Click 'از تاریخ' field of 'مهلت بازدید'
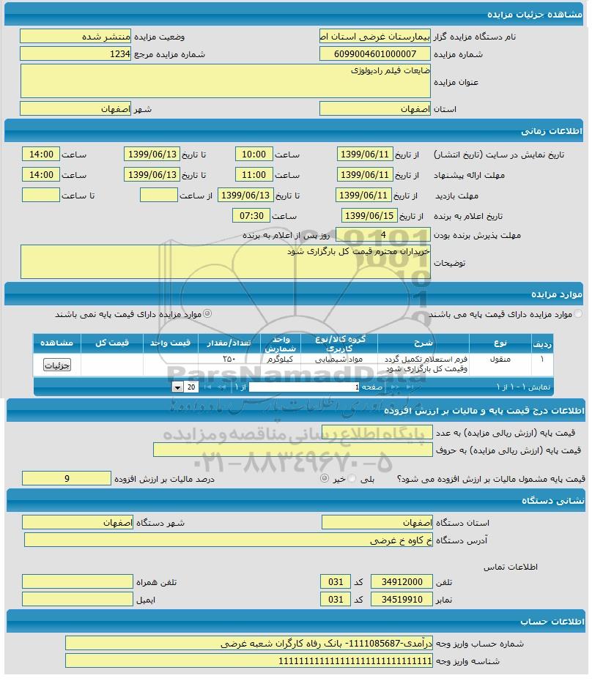This screenshot has width=592, height=700. (x=363, y=195)
